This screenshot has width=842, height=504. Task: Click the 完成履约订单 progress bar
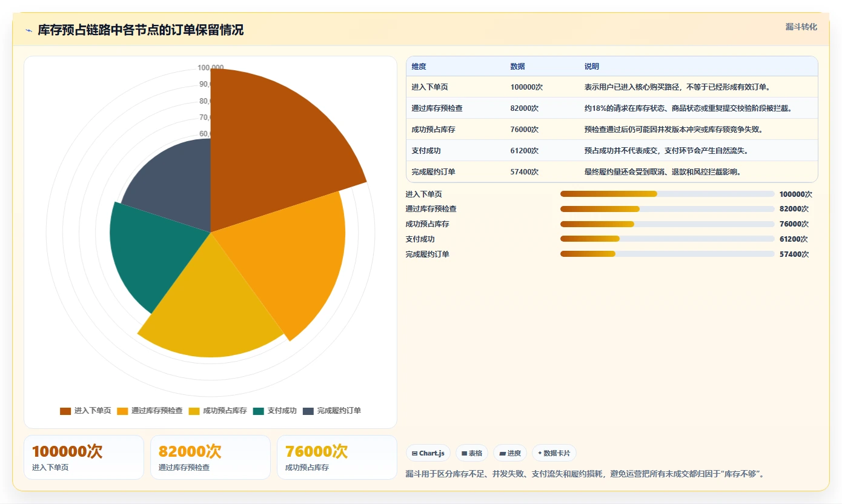(x=668, y=254)
